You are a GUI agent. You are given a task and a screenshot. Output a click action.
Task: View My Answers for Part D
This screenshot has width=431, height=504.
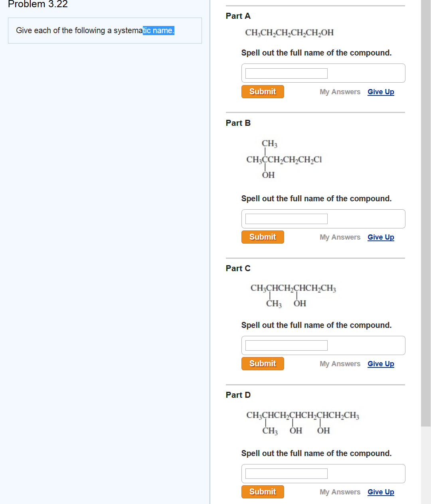point(340,492)
